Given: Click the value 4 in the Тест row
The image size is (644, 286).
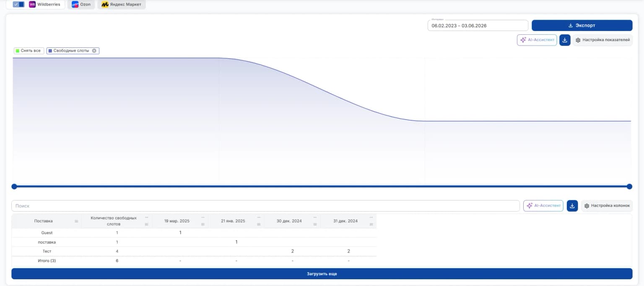Looking at the screenshot, I should coord(117,251).
